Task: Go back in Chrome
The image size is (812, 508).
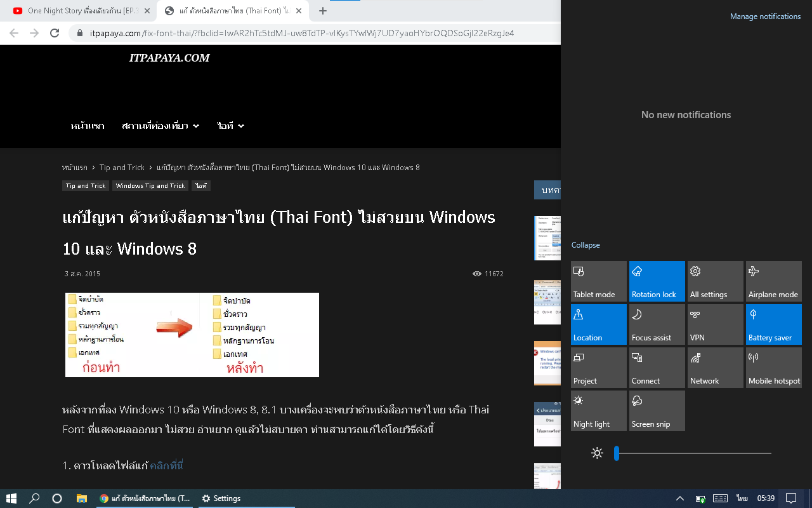Action: [14, 33]
